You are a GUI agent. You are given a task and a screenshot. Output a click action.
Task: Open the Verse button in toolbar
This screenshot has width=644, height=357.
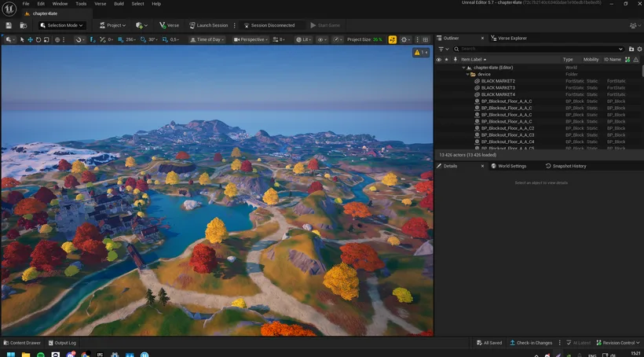[x=169, y=25]
